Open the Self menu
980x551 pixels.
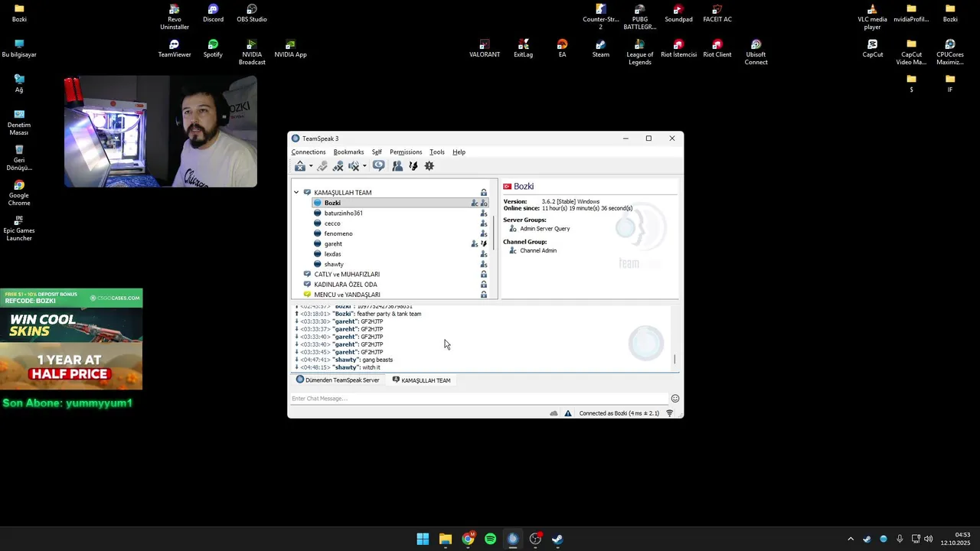click(377, 152)
